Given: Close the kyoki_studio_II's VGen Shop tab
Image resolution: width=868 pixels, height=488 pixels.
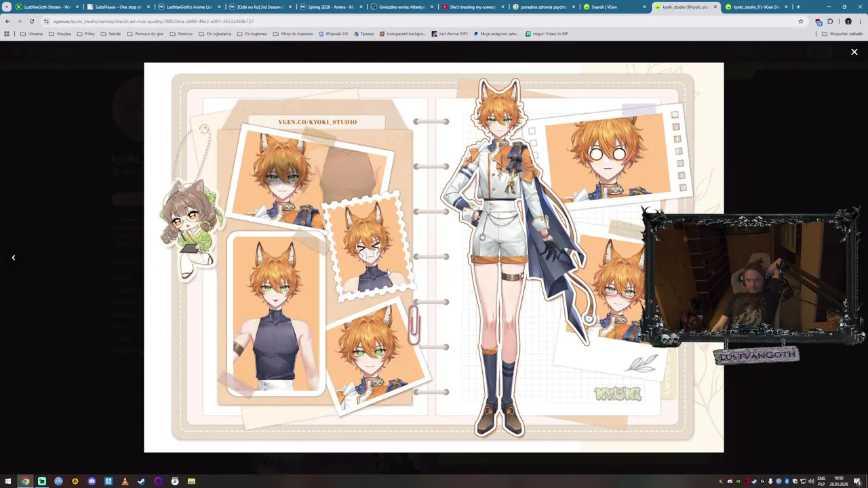Looking at the screenshot, I should (786, 7).
